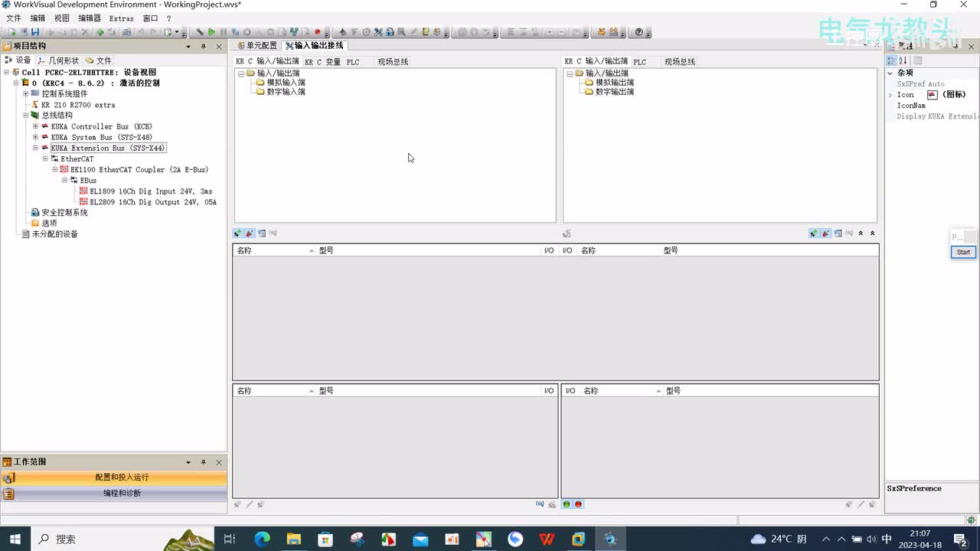This screenshot has height=551, width=980.
Task: Collapse the 总线结构 tree node
Action: pyautogui.click(x=25, y=116)
